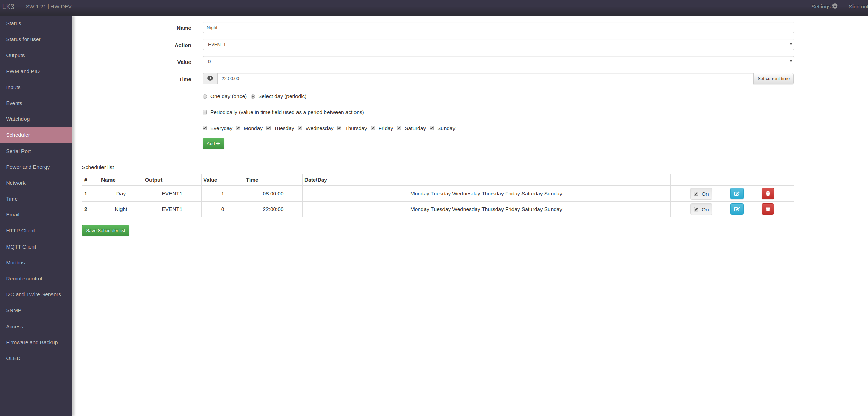Viewport: 868px width, 416px height.
Task: Delete the Night scheduler entry
Action: (768, 209)
